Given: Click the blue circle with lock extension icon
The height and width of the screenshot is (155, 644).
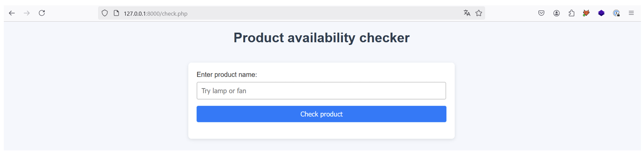Looking at the screenshot, I should (616, 13).
